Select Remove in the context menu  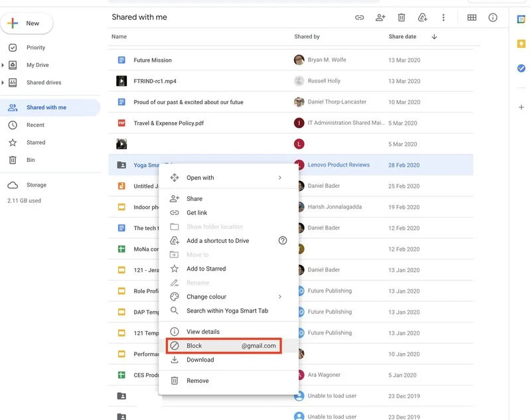click(x=228, y=381)
